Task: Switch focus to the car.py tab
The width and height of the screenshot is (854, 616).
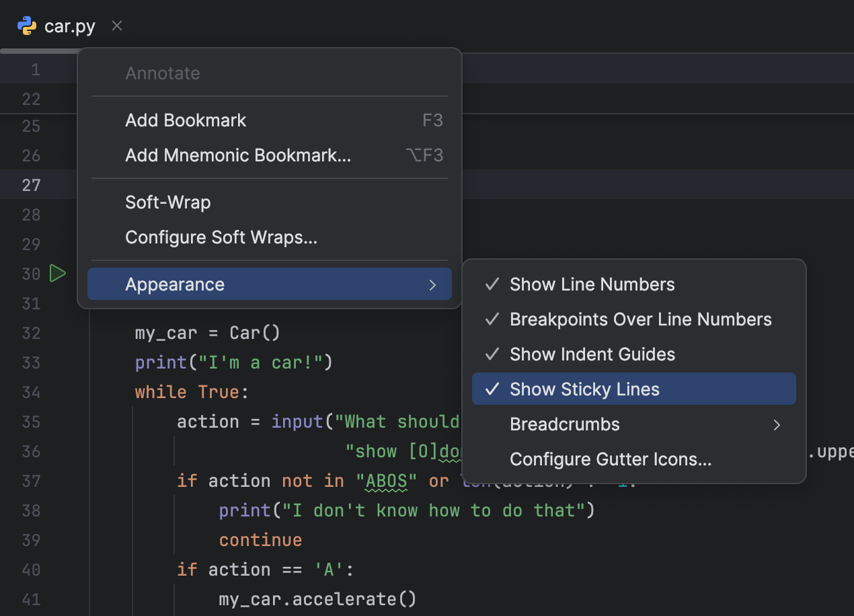Action: [68, 26]
